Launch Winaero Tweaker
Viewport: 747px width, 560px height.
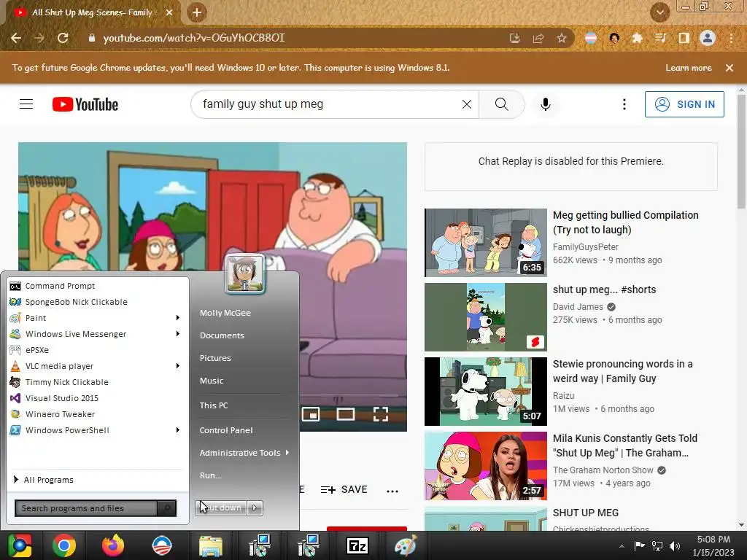coord(98,414)
